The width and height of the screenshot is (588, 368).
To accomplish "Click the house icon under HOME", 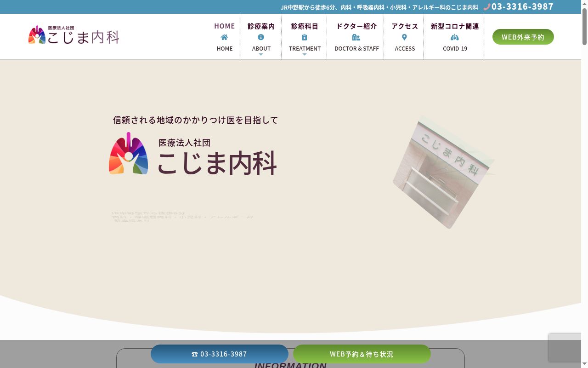I will 224,37.
